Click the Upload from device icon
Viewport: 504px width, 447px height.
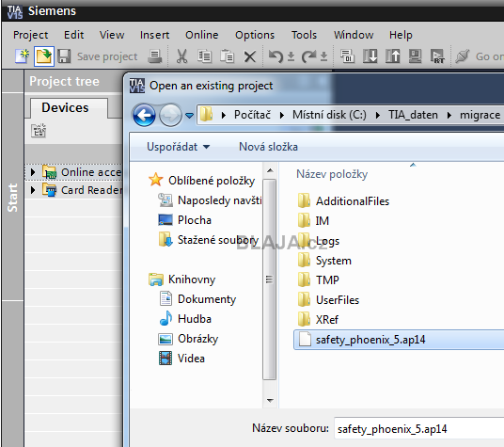392,56
